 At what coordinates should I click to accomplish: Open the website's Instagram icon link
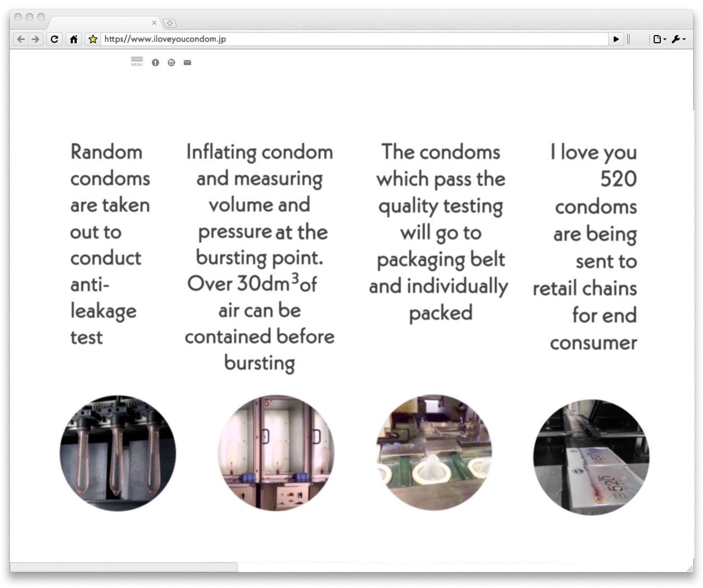[172, 62]
